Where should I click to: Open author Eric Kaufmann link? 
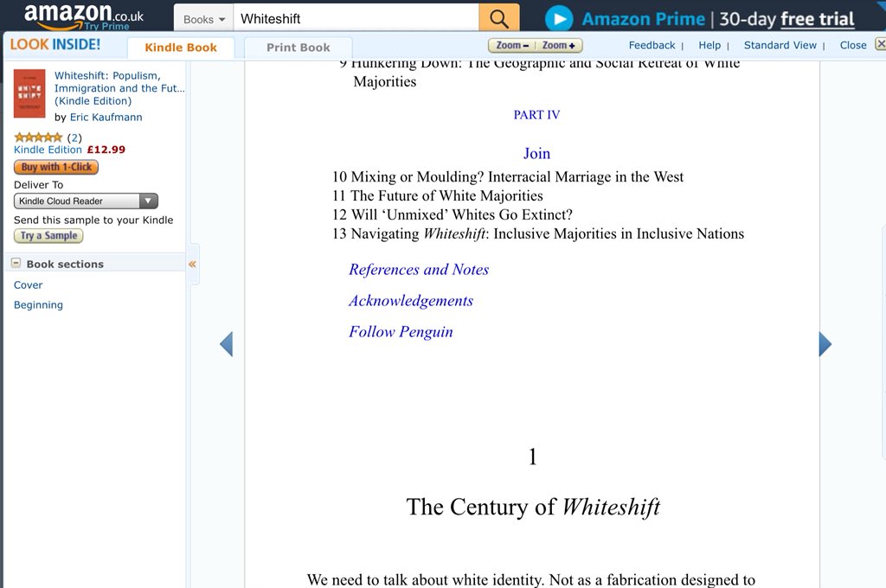click(x=106, y=117)
